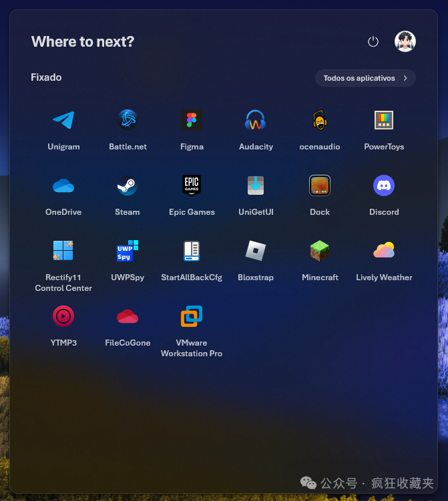Image resolution: width=448 pixels, height=501 pixels.
Task: Click the 'ocenaudio' label text
Action: 320,147
